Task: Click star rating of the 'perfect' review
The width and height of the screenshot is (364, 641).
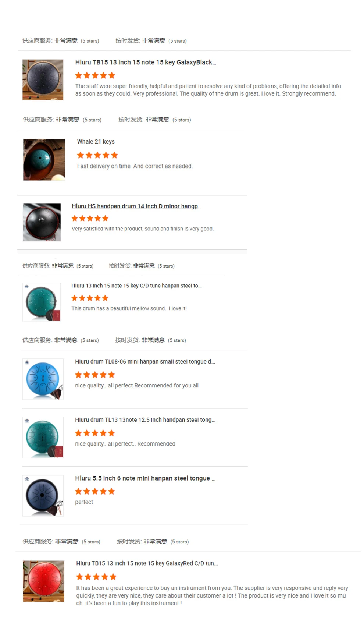Action: (95, 491)
